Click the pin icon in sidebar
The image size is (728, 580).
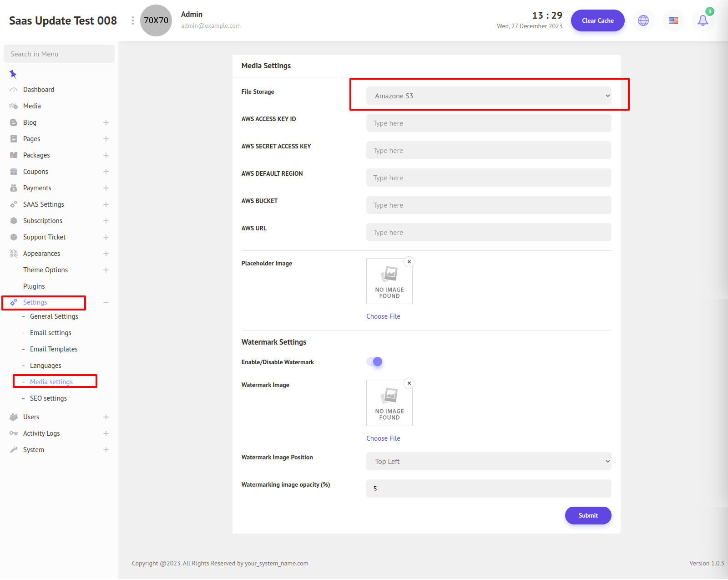pos(13,74)
